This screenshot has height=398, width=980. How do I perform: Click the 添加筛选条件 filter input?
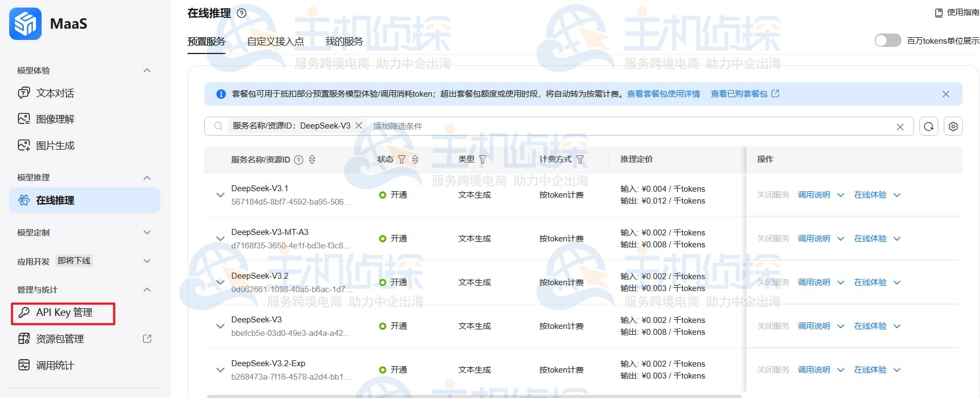tap(398, 126)
